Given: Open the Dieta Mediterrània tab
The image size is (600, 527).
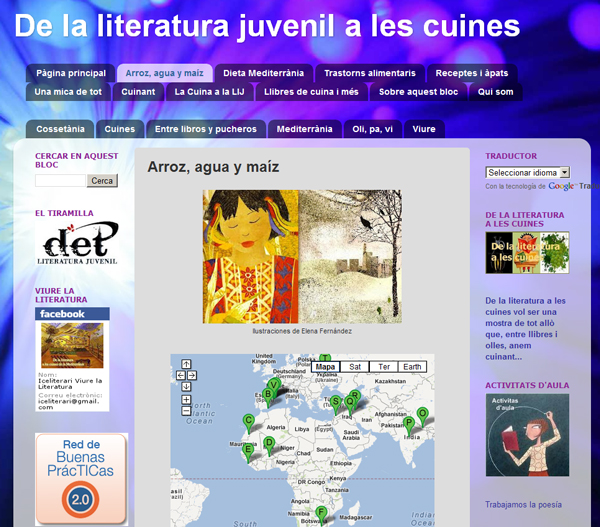Looking at the screenshot, I should (262, 73).
